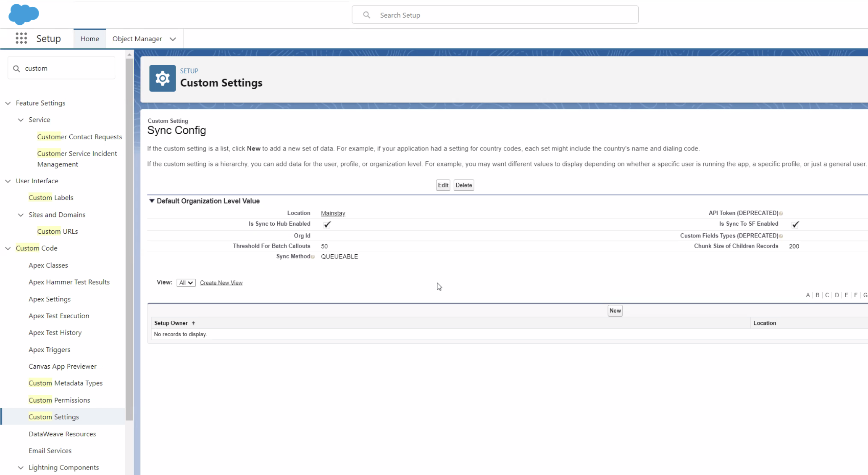
Task: Open Apex Test Execution
Action: click(59, 316)
